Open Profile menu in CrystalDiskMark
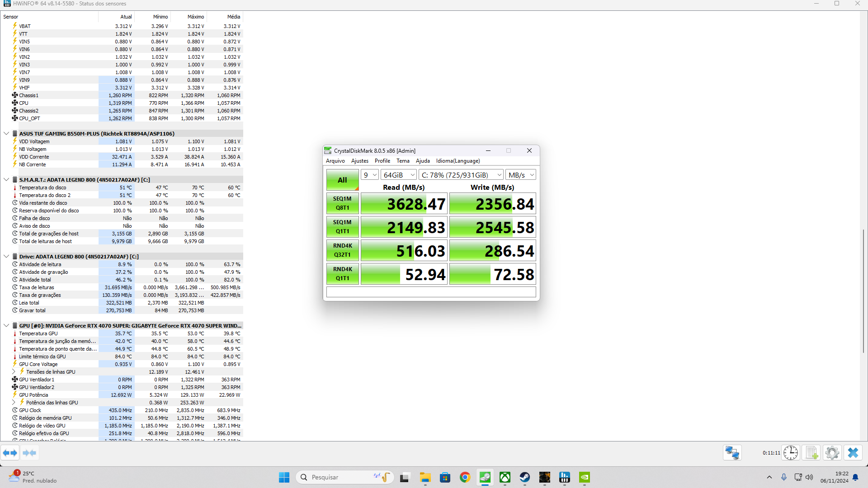 point(382,161)
